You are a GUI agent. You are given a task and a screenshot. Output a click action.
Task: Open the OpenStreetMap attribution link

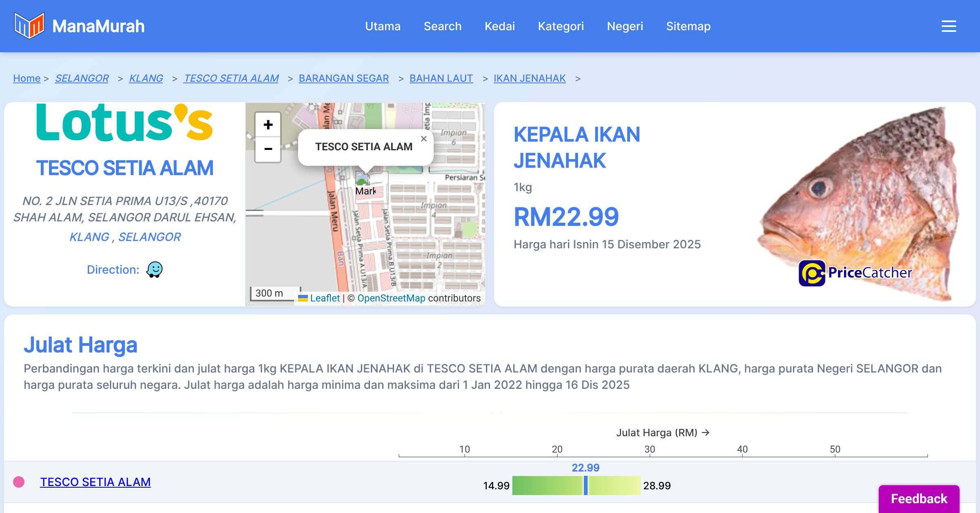391,298
